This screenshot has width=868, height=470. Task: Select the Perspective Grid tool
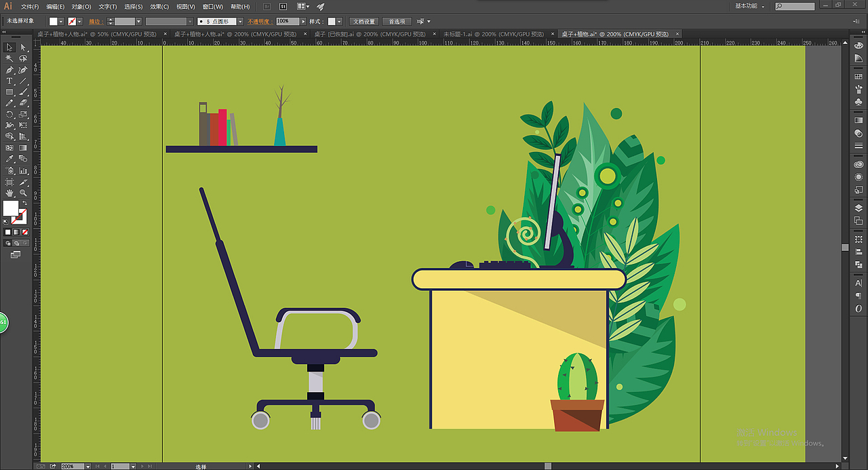pos(22,136)
